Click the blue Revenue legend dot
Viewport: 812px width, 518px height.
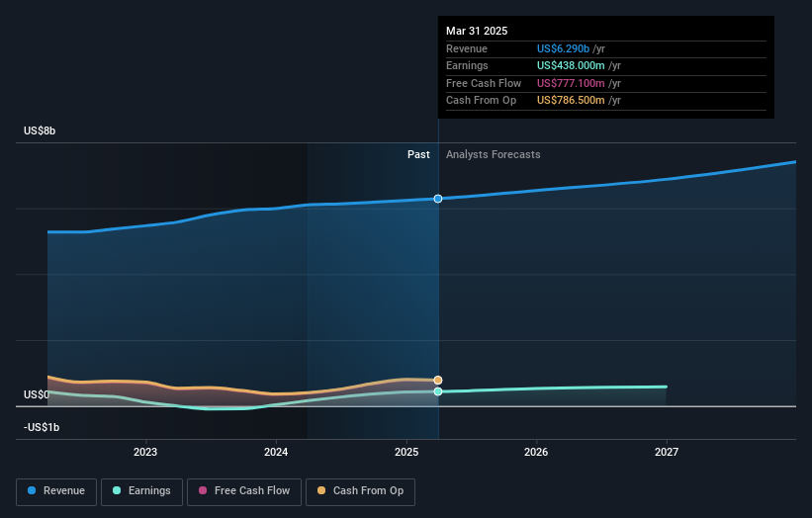tap(32, 490)
